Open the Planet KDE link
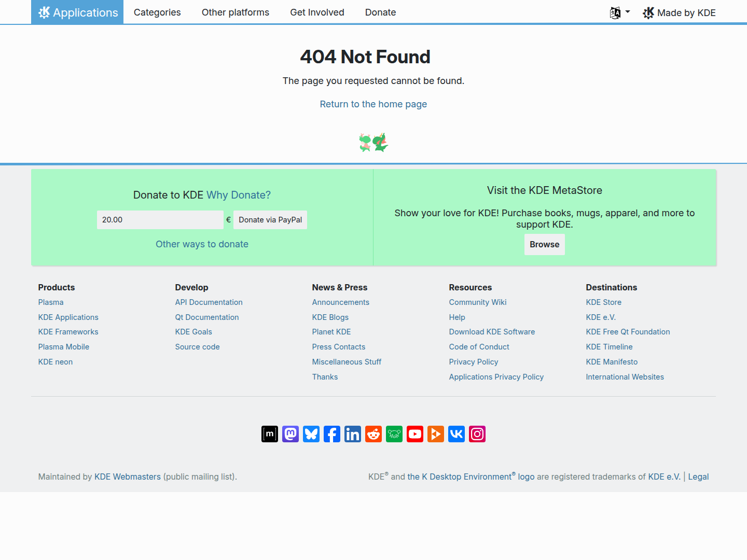The image size is (747, 560). pos(331,332)
